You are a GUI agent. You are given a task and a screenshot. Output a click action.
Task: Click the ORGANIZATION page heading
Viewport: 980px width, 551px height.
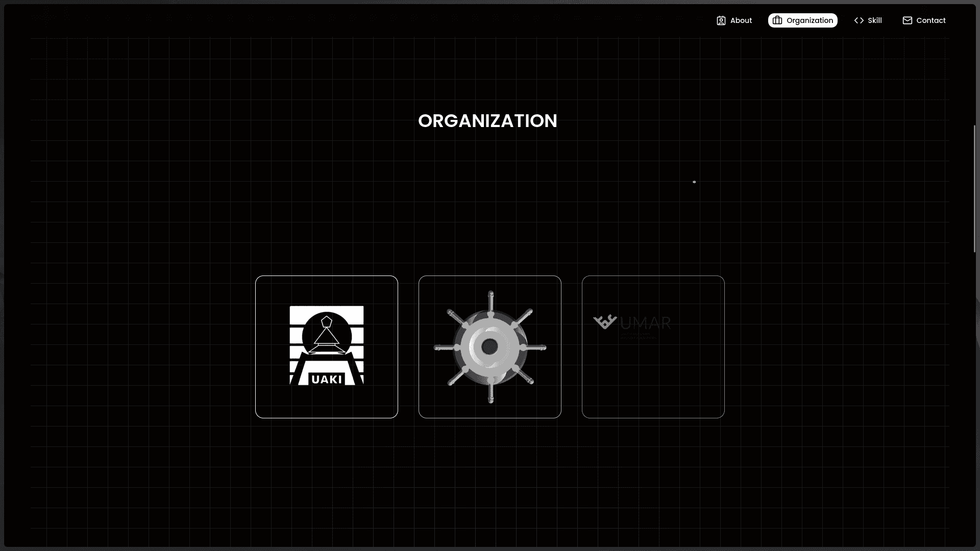pos(487,121)
